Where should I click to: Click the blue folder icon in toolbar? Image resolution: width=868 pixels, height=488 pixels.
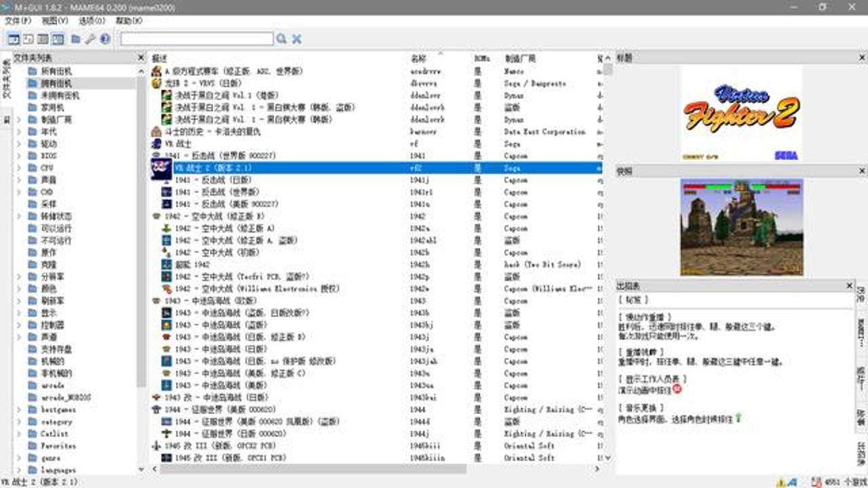point(76,39)
